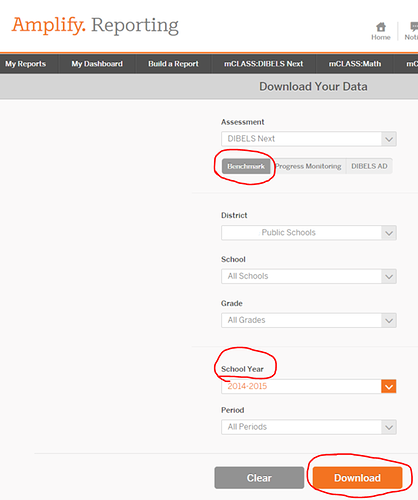Image resolution: width=418 pixels, height=500 pixels.
Task: Click the School field label
Action: tap(233, 259)
